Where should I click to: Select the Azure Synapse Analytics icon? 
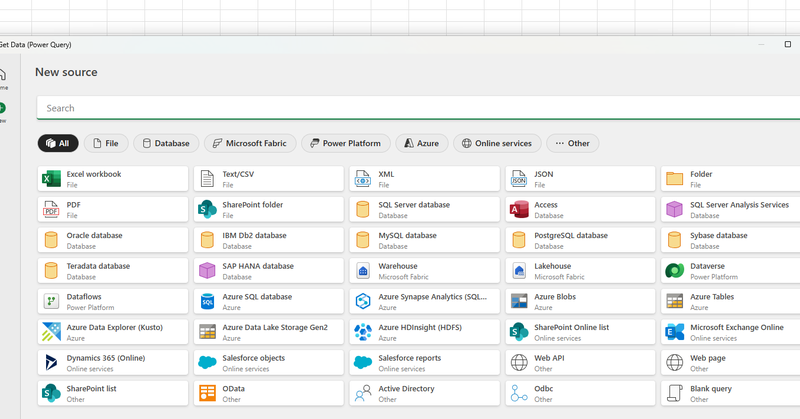363,302
